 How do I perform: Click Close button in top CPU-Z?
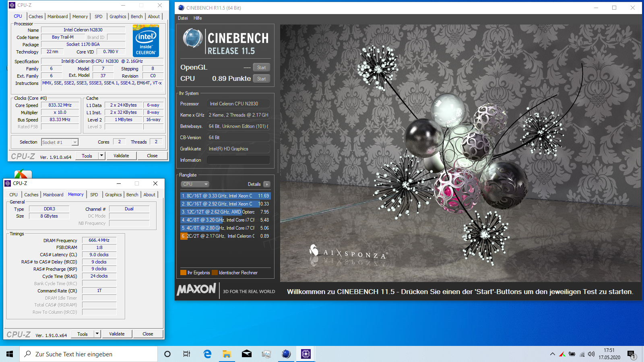pos(152,156)
